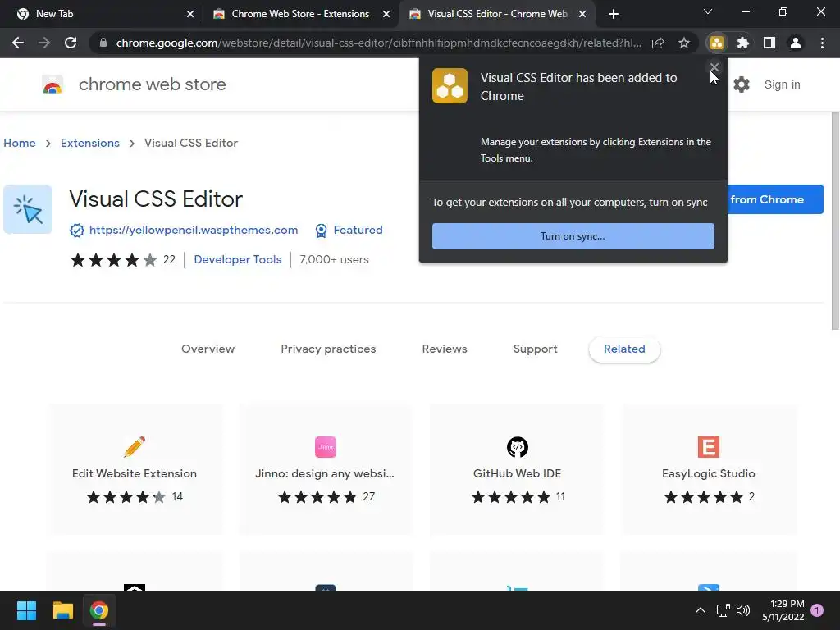Click the Remove from Chrome button
Viewport: 840px width, 630px height.
[x=775, y=199]
